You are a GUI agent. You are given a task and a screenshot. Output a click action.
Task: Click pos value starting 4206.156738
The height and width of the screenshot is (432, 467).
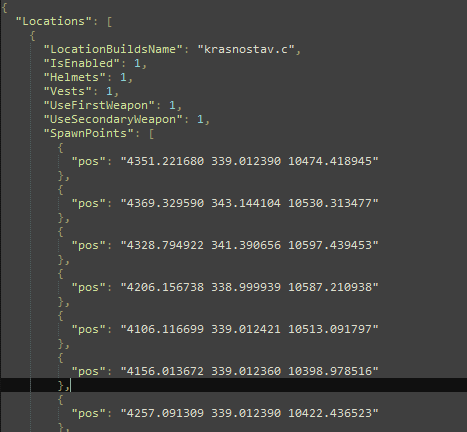pos(249,287)
